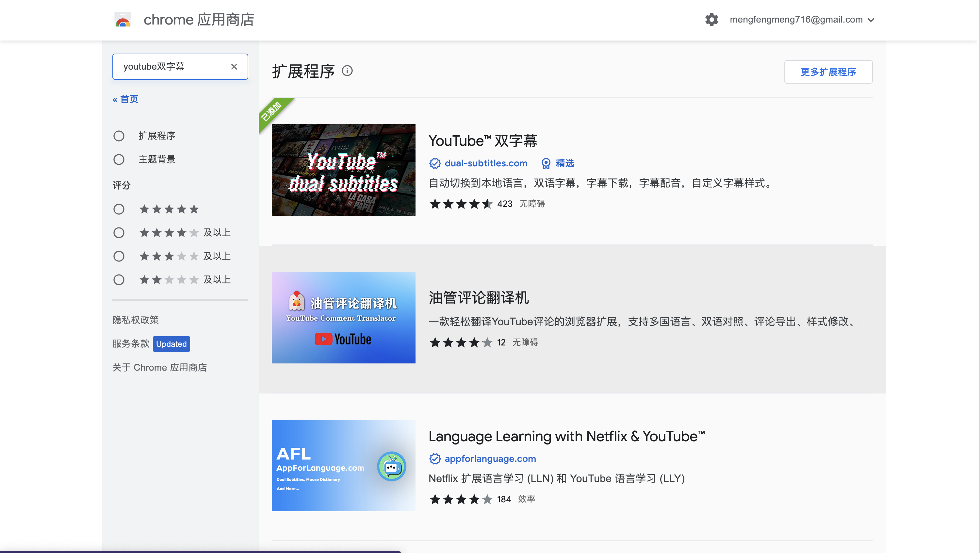Select the 主题背景 filter radio button
This screenshot has width=980, height=553.
point(119,159)
